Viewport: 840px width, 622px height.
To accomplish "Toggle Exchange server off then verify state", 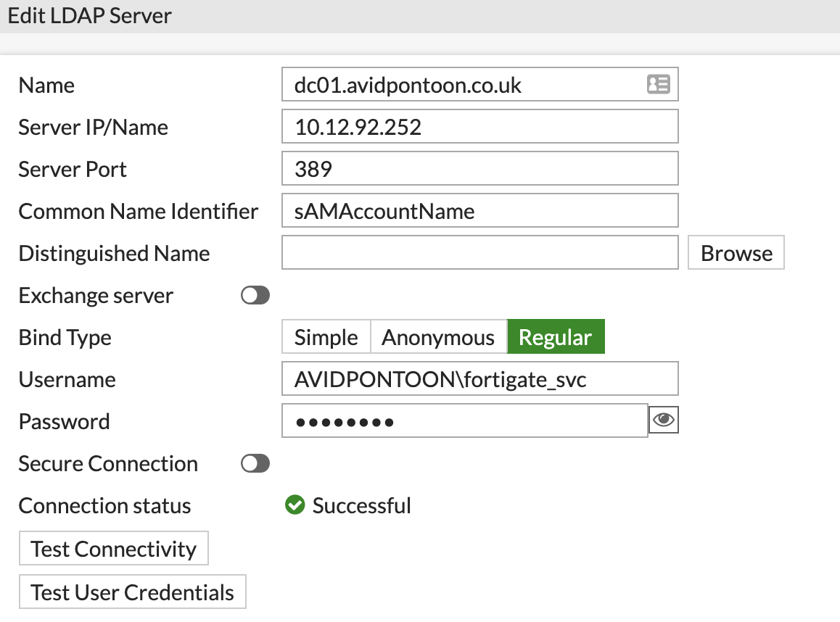I will coord(255,295).
